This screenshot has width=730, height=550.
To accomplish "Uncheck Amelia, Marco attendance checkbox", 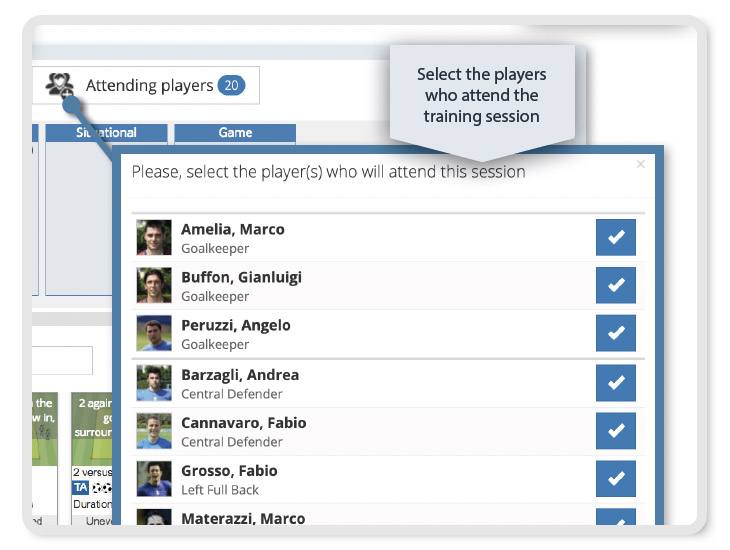I will point(615,237).
